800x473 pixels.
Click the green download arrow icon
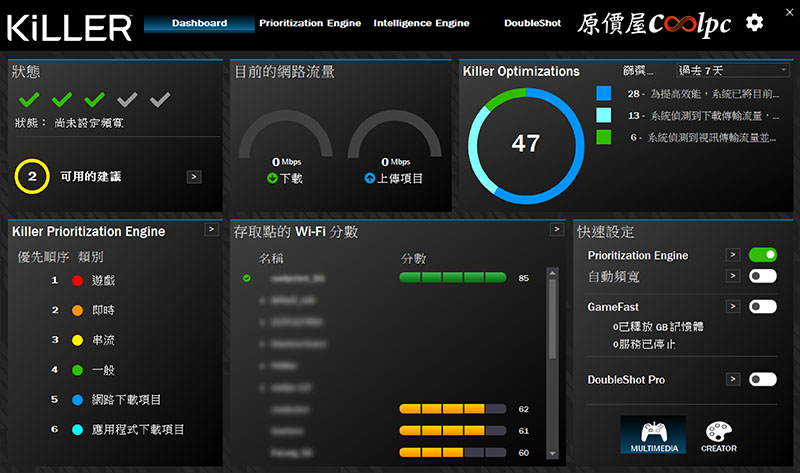272,178
